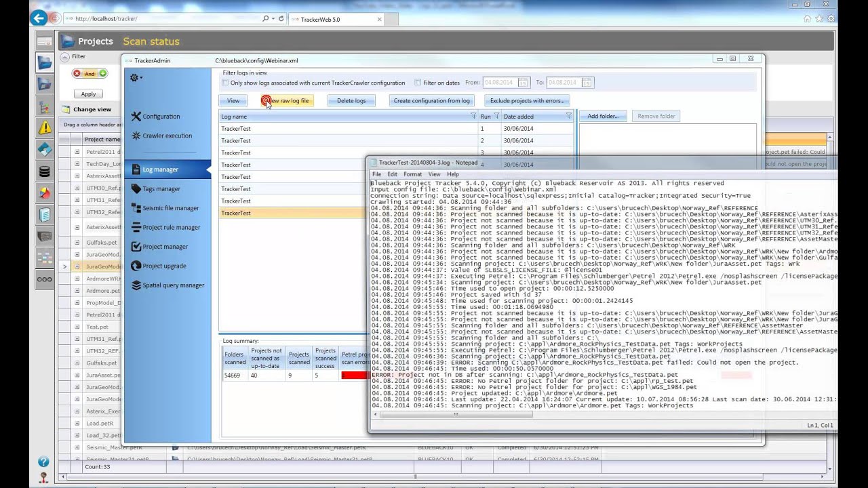Open the yellow warning icon in the left sidebar
This screenshot has height=488, width=868.
coord(45,127)
